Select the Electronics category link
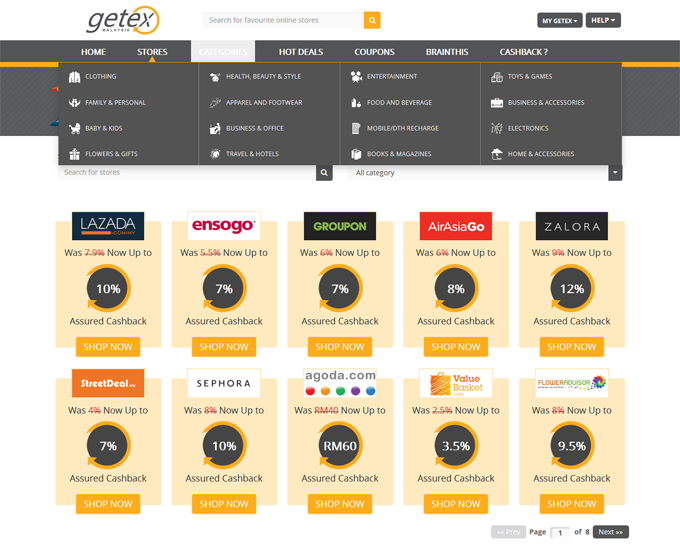Viewport: 680px width, 547px height. (528, 128)
